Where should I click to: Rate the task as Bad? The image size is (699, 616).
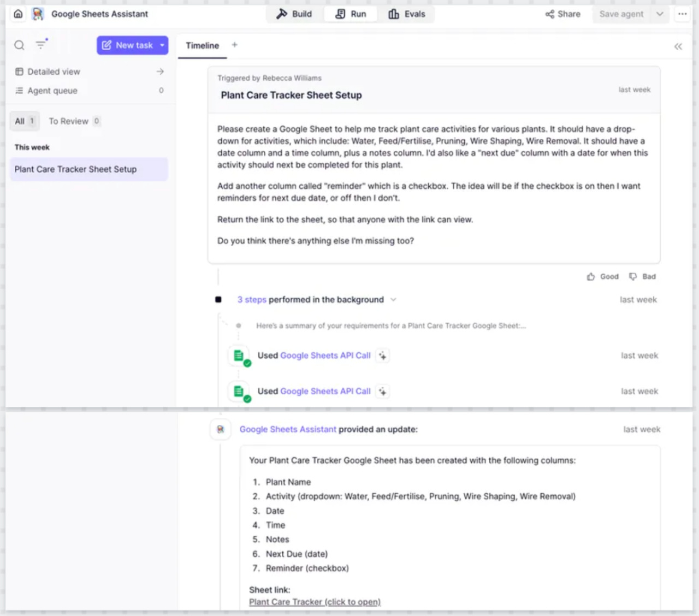(x=642, y=277)
